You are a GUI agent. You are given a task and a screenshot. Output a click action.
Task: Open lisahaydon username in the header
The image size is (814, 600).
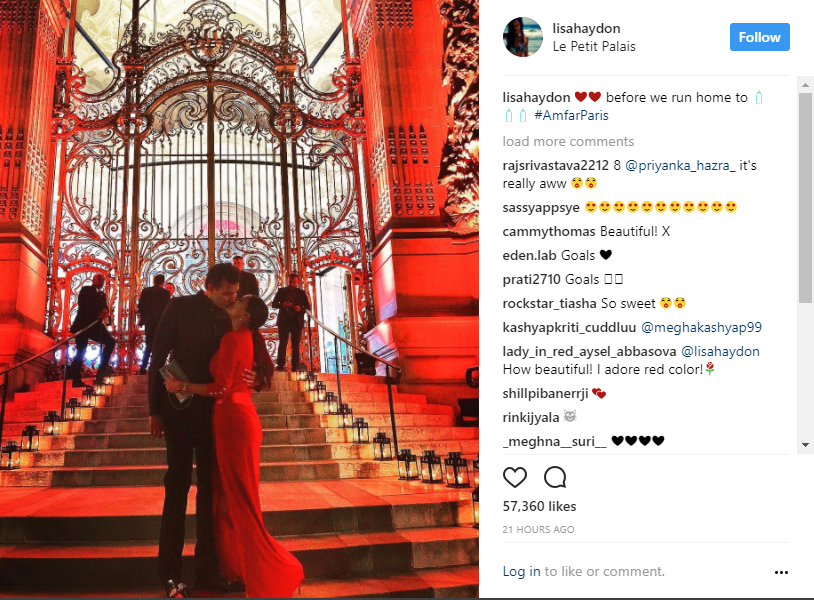586,29
